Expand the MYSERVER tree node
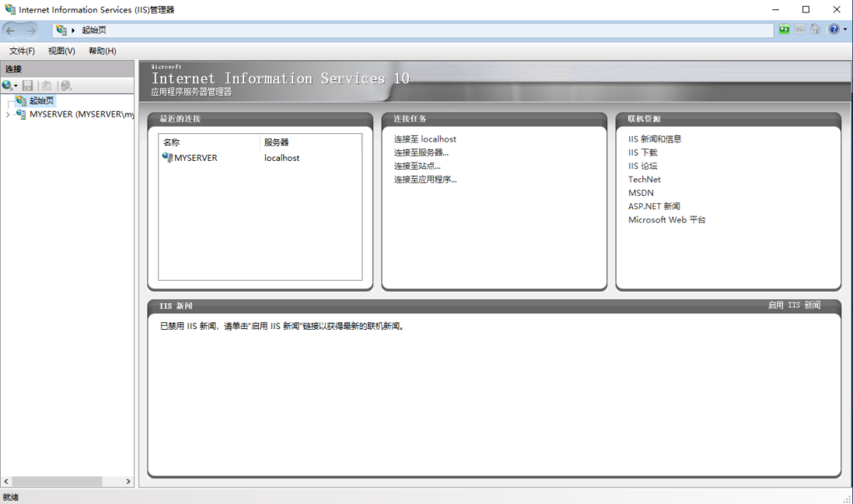The height and width of the screenshot is (504, 853). [x=7, y=115]
